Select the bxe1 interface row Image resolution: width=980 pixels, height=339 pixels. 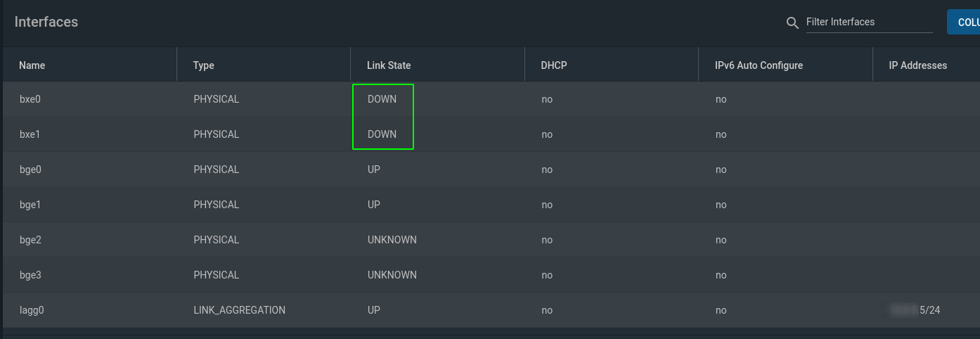[491, 134]
